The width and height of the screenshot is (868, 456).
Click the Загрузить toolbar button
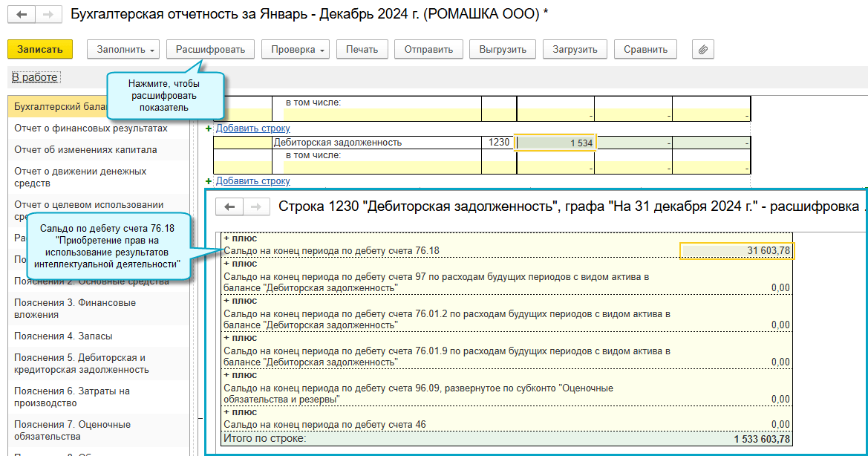[x=575, y=49]
